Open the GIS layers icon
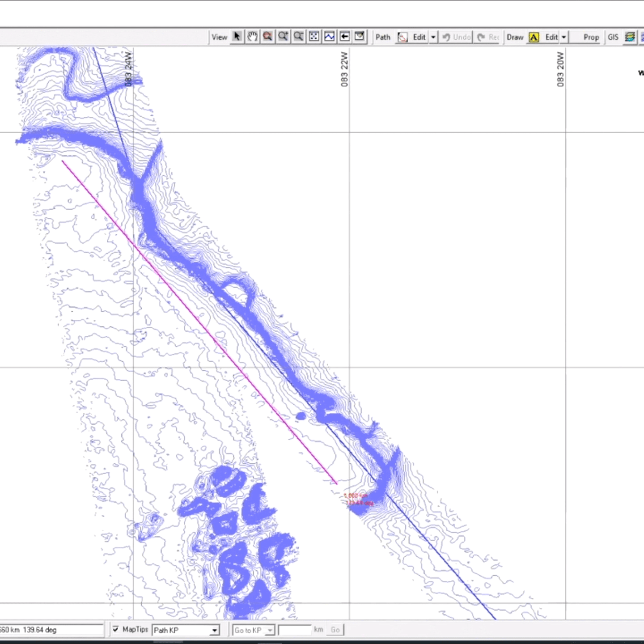 pos(630,37)
